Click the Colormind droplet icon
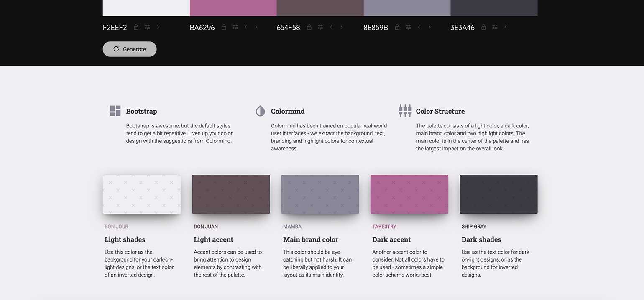 click(260, 111)
